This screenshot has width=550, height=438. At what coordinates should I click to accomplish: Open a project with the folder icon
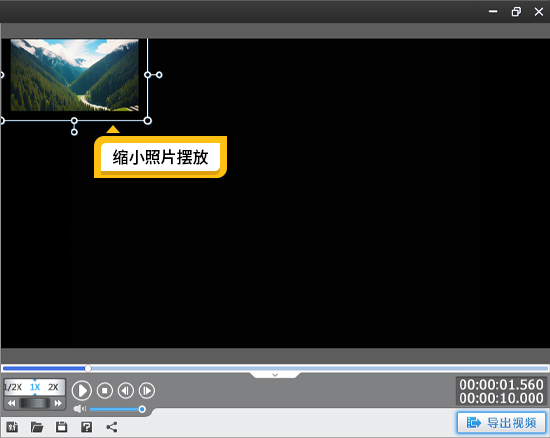coord(37,427)
